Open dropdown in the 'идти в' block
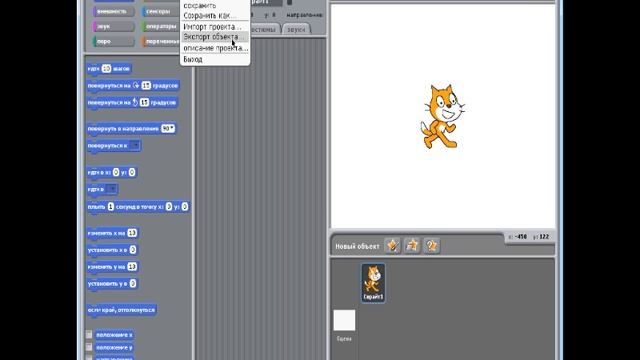Image resolution: width=640 pixels, height=360 pixels. click(x=111, y=189)
